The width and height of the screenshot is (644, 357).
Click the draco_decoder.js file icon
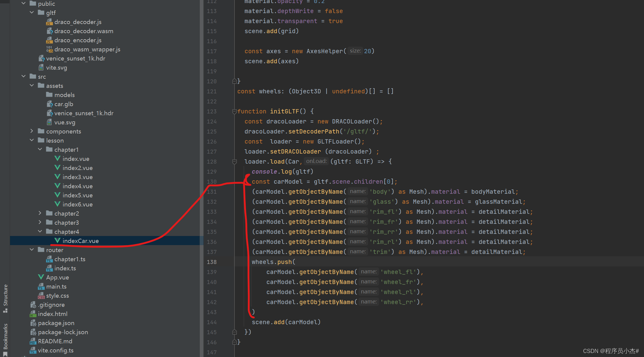pos(49,22)
